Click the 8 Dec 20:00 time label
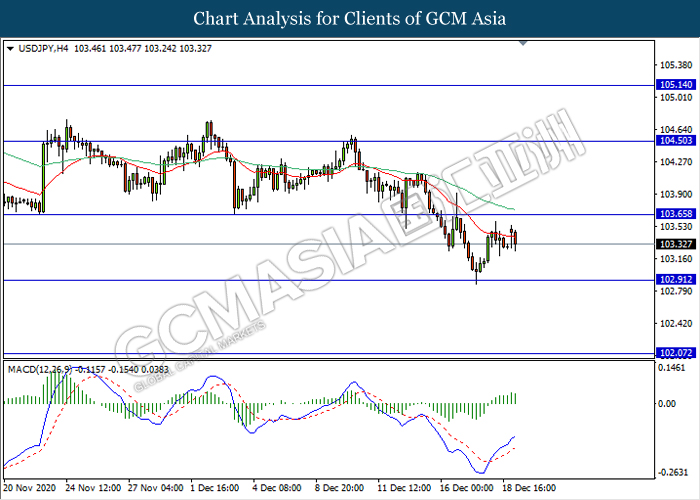The image size is (700, 500). 339,488
